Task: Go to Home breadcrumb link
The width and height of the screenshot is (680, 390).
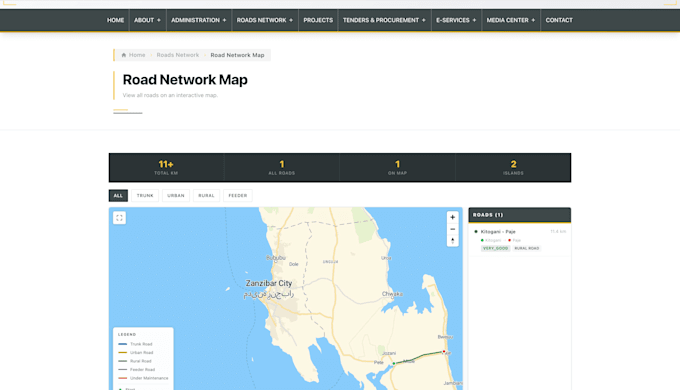Action: 137,55
